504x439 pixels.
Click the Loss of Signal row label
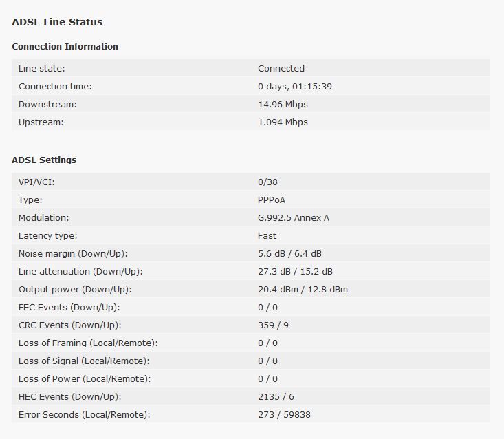coord(84,361)
